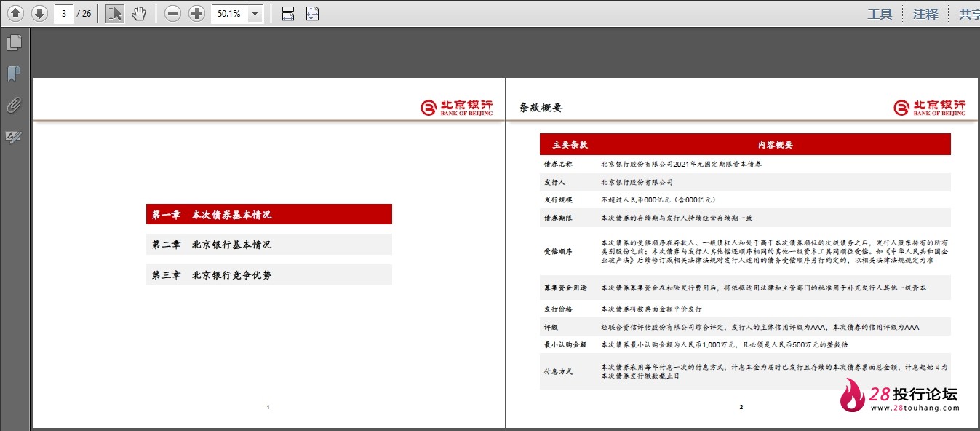Open the 共享 panel

tap(969, 14)
